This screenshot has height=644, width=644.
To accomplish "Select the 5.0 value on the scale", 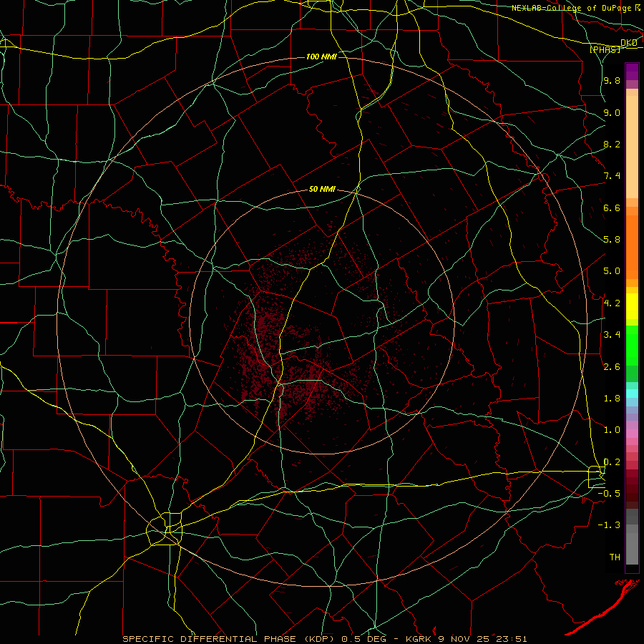I will [x=612, y=271].
